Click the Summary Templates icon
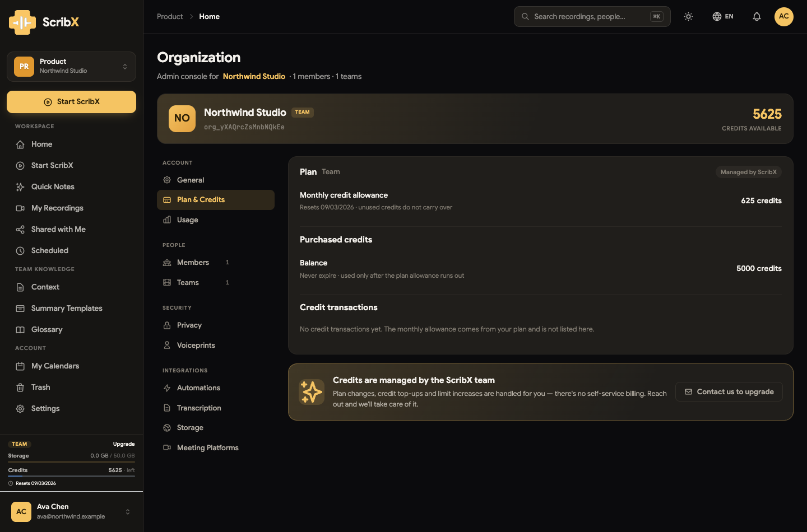 pyautogui.click(x=20, y=309)
